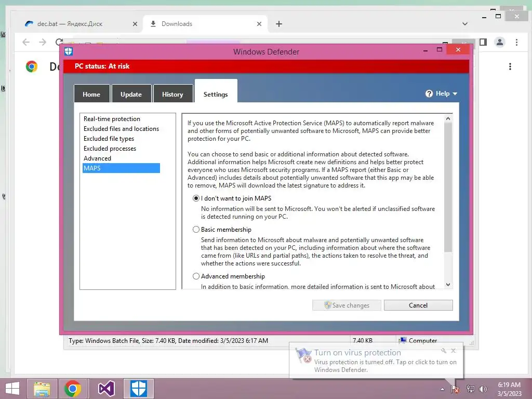Click Turn on virus protection notification

pyautogui.click(x=377, y=361)
